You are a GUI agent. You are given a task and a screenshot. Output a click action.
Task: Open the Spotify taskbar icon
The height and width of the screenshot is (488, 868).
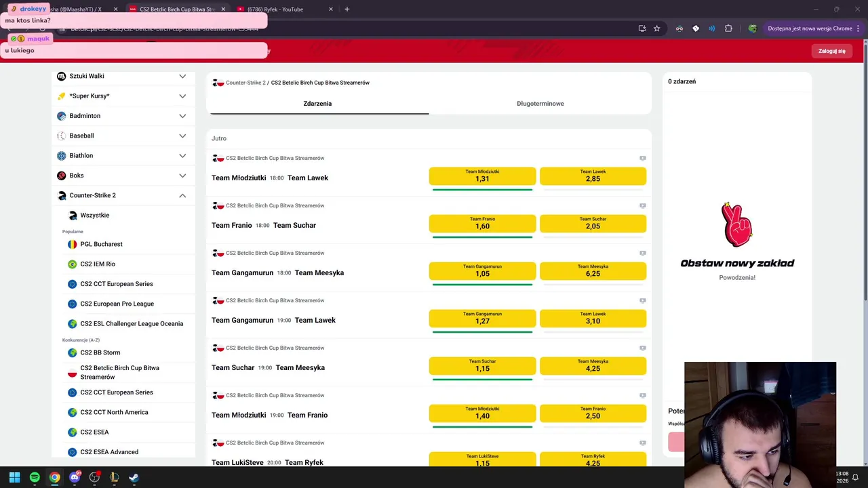(x=35, y=477)
